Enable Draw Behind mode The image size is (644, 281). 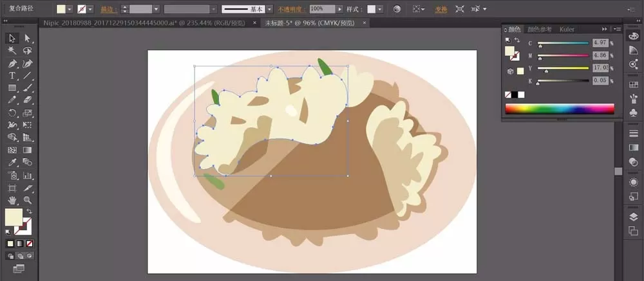point(20,255)
